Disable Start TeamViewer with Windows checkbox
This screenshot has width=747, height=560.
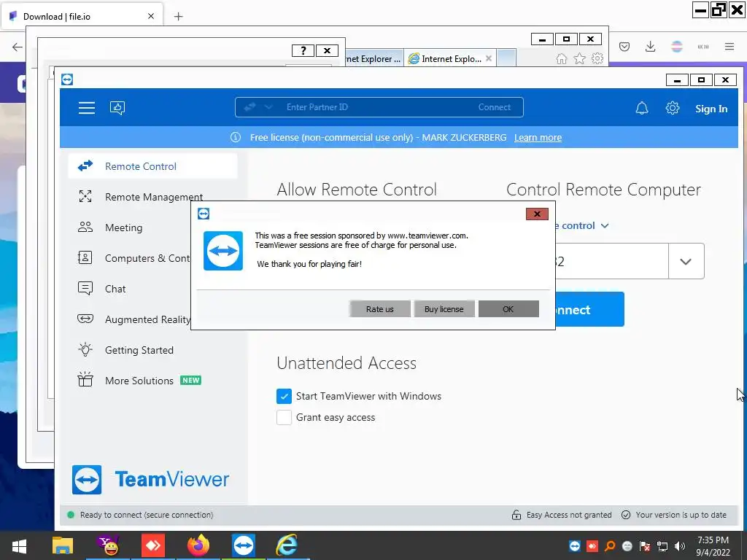pyautogui.click(x=284, y=396)
